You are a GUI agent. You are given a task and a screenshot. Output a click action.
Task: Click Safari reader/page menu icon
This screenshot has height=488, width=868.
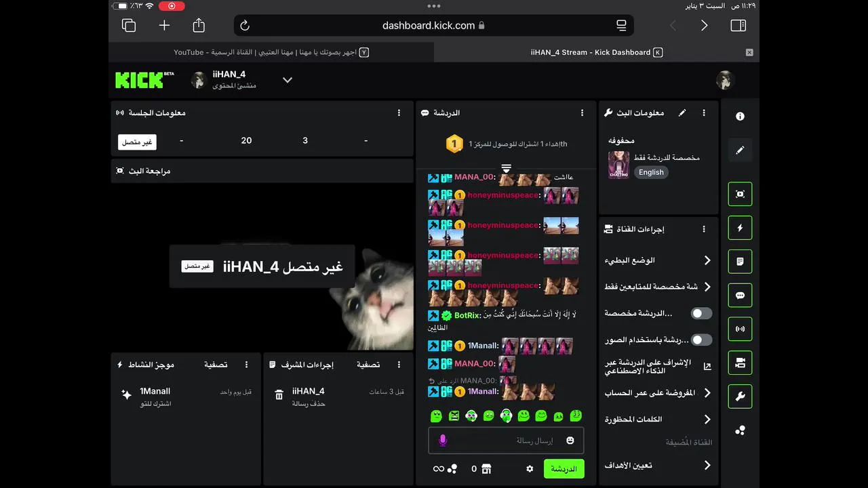pyautogui.click(x=621, y=26)
